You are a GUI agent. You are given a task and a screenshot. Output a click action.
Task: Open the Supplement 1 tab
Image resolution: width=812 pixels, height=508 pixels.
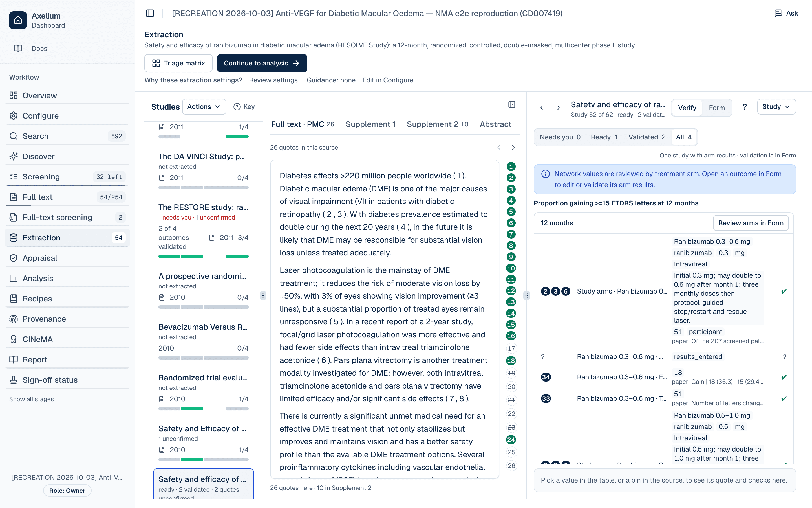370,124
